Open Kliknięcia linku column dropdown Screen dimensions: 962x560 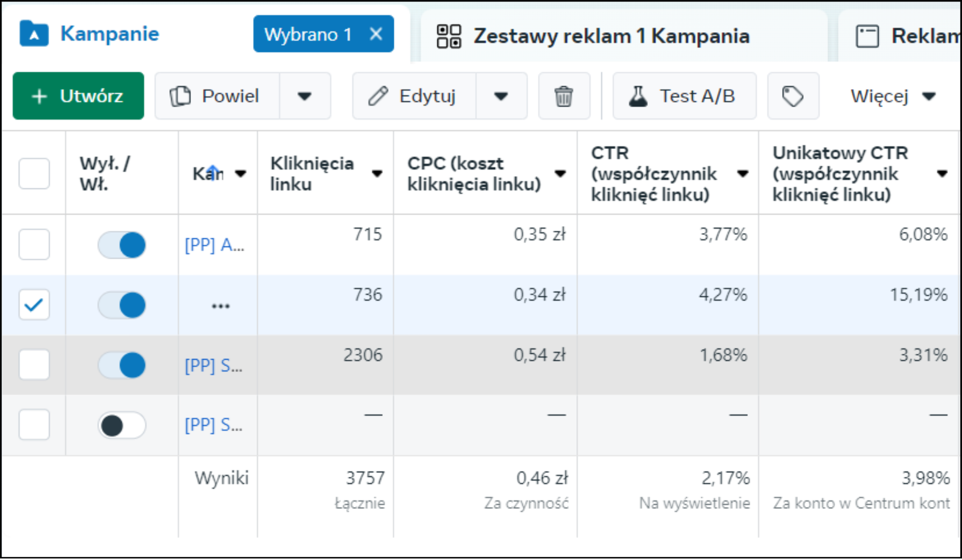point(377,174)
